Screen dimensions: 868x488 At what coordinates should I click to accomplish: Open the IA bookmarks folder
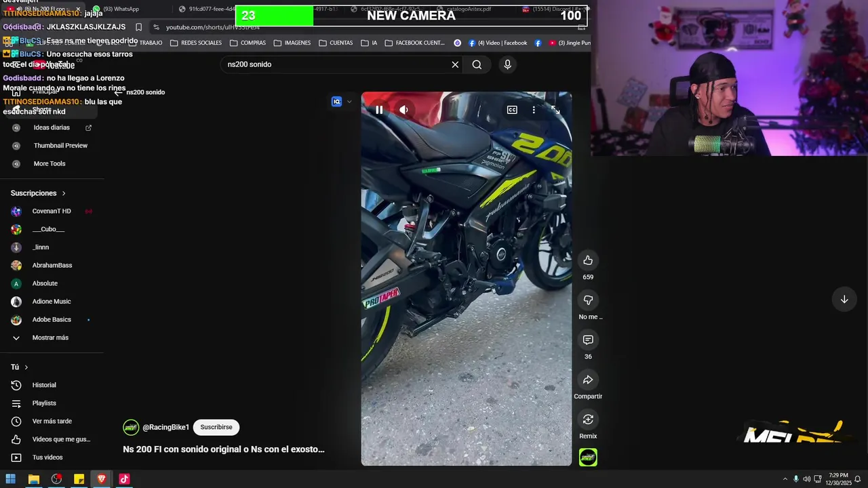370,43
